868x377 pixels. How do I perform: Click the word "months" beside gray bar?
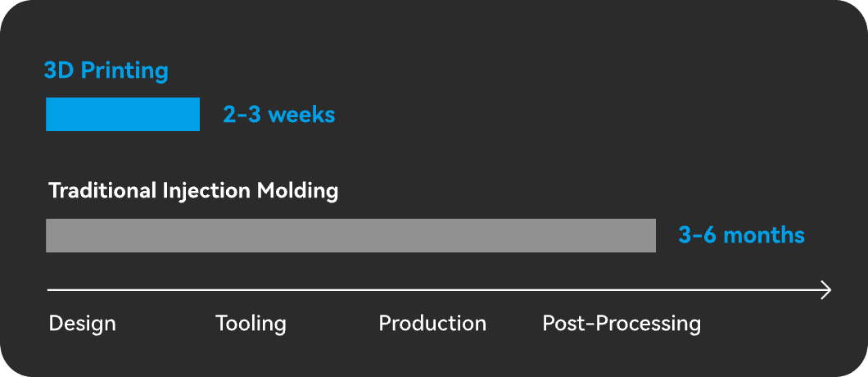tap(764, 235)
